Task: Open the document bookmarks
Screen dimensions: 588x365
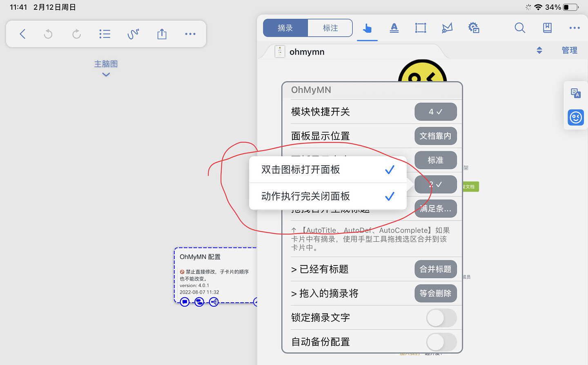Action: click(547, 28)
